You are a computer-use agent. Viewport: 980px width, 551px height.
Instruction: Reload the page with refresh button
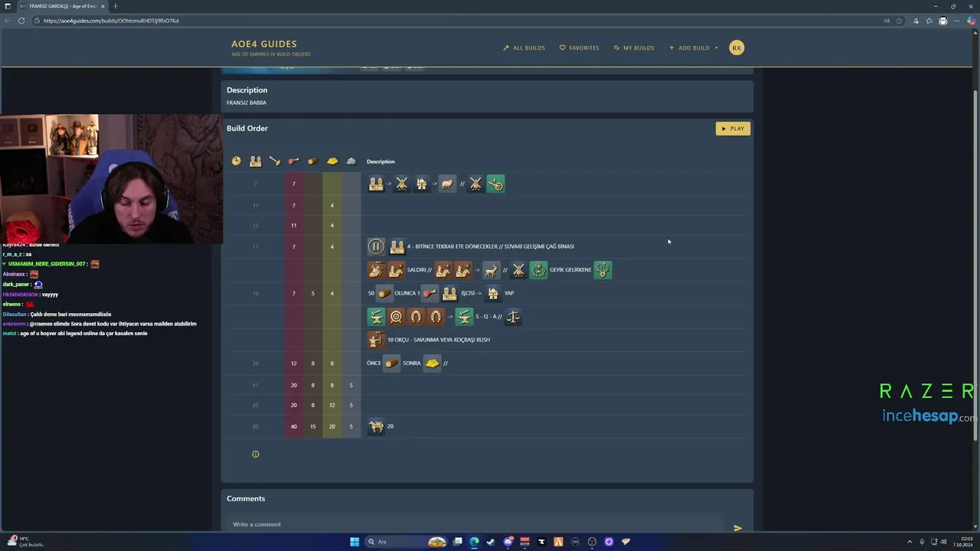tap(21, 21)
